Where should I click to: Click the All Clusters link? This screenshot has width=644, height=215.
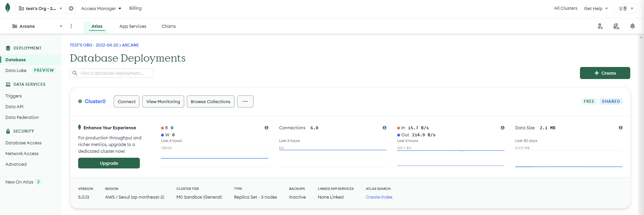[x=566, y=8]
